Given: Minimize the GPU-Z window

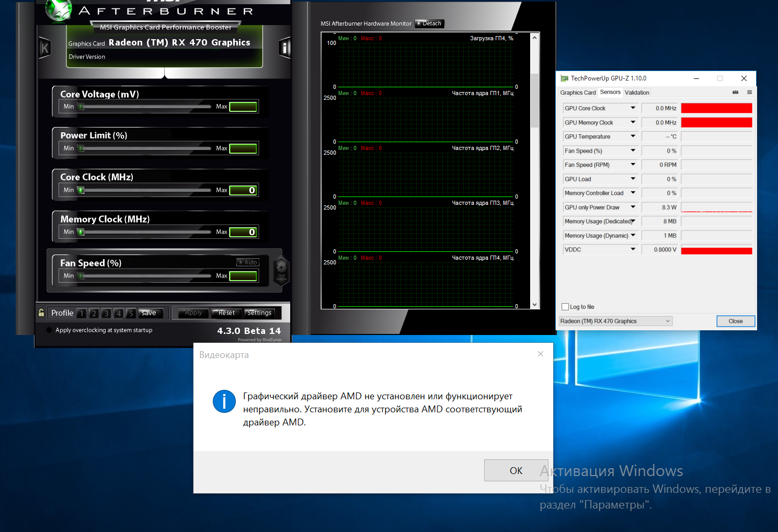Looking at the screenshot, I should pos(696,78).
